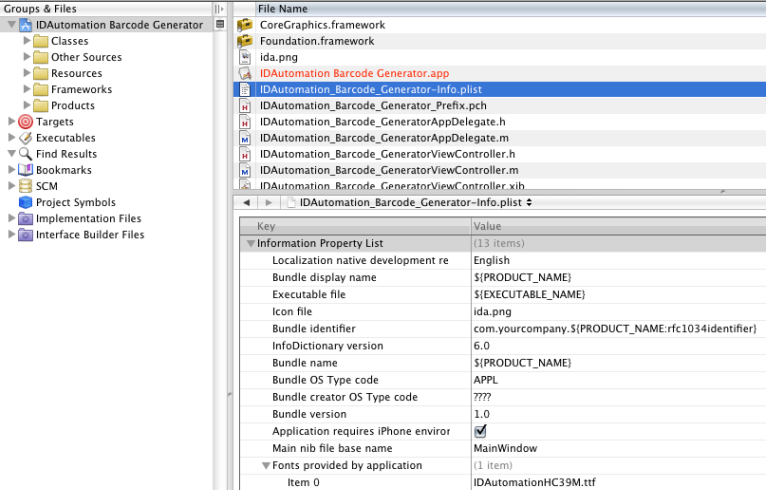Click the Value column header

coord(618,226)
